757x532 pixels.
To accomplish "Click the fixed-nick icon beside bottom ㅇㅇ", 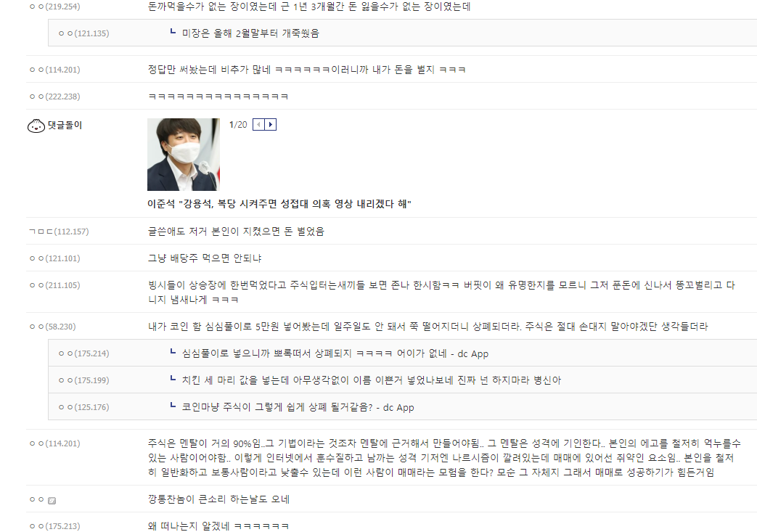I will tap(52, 501).
